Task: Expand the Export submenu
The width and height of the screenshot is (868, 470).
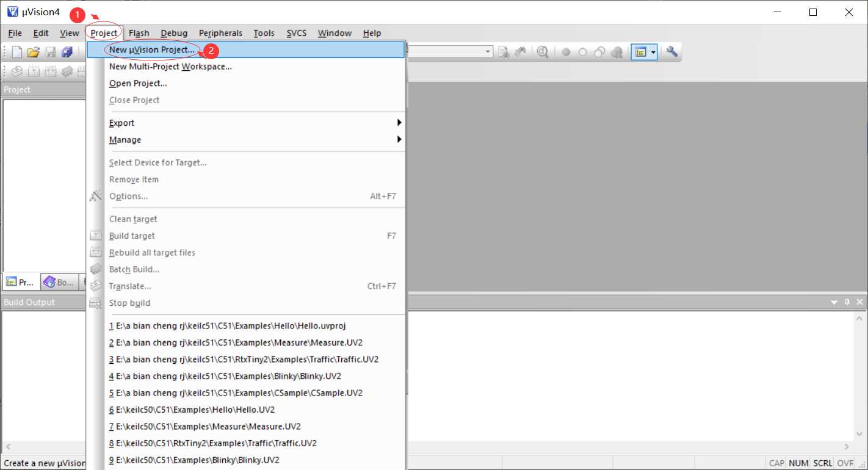Action: click(x=246, y=123)
